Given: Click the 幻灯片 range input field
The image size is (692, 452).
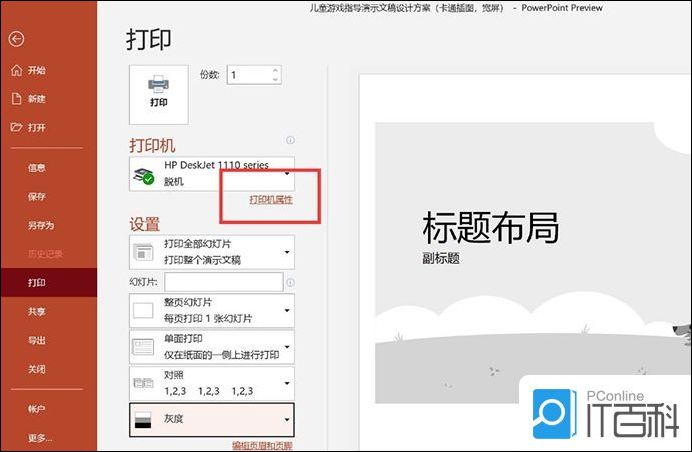Looking at the screenshot, I should [x=224, y=282].
